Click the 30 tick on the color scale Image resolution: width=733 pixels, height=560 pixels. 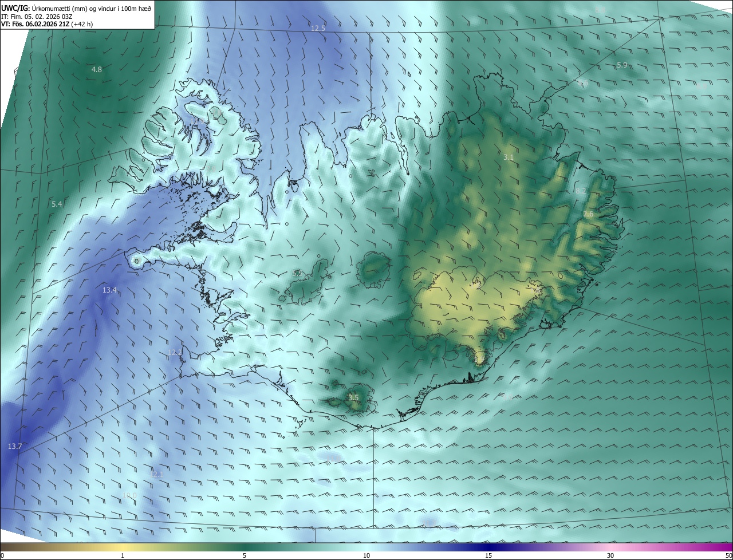tap(610, 555)
